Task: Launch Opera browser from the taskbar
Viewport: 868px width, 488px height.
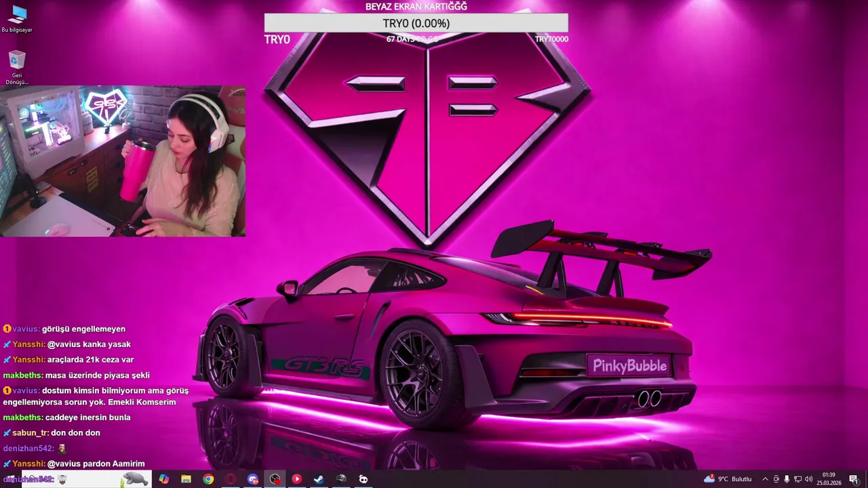Action: coord(231,479)
